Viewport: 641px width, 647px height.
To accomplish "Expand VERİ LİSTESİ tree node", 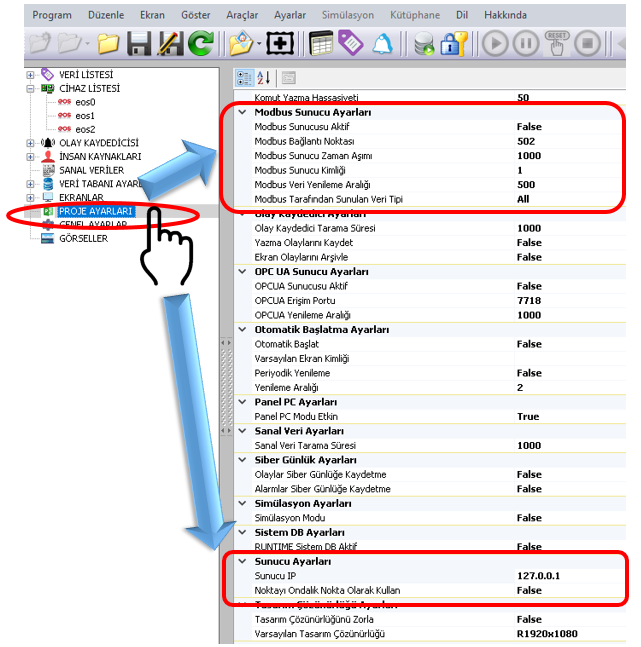I will (30, 75).
